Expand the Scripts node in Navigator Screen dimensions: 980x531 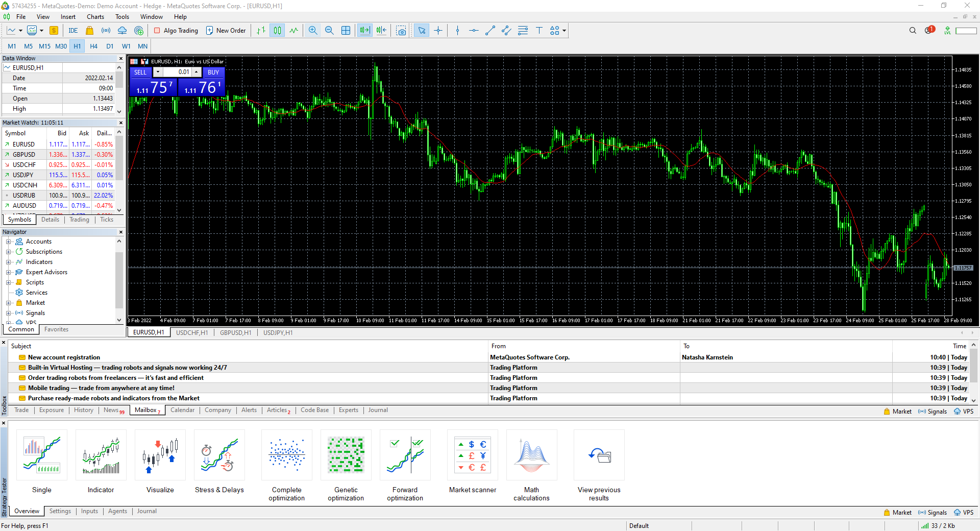8,282
